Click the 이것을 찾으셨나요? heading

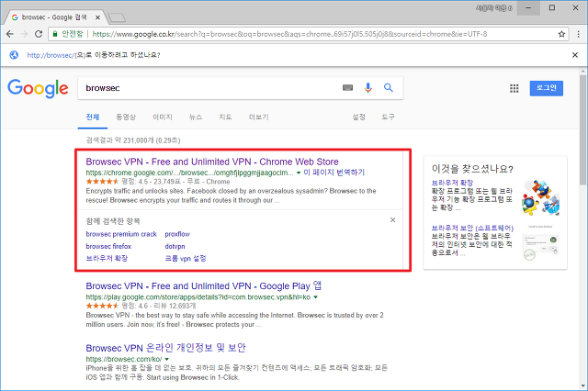pyautogui.click(x=472, y=169)
